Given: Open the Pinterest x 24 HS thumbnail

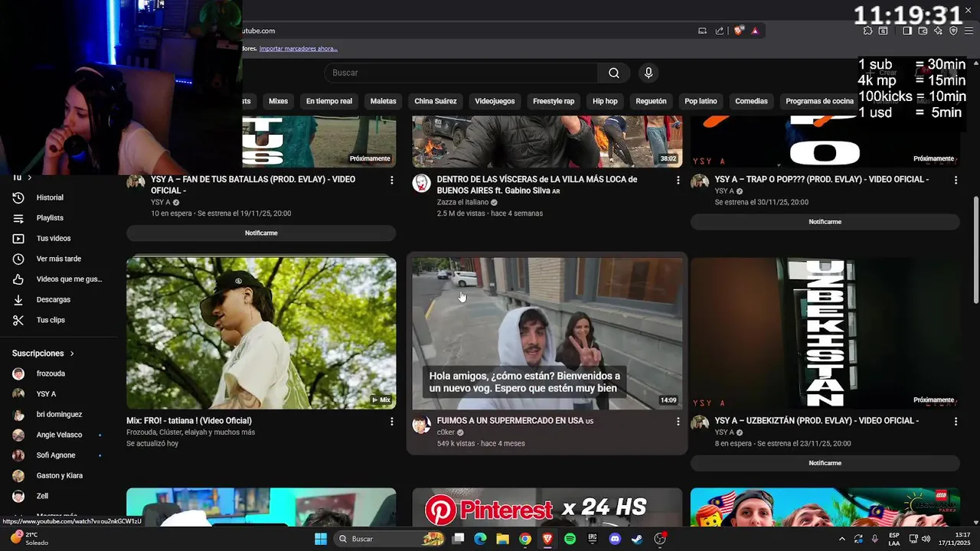Looking at the screenshot, I should [547, 507].
